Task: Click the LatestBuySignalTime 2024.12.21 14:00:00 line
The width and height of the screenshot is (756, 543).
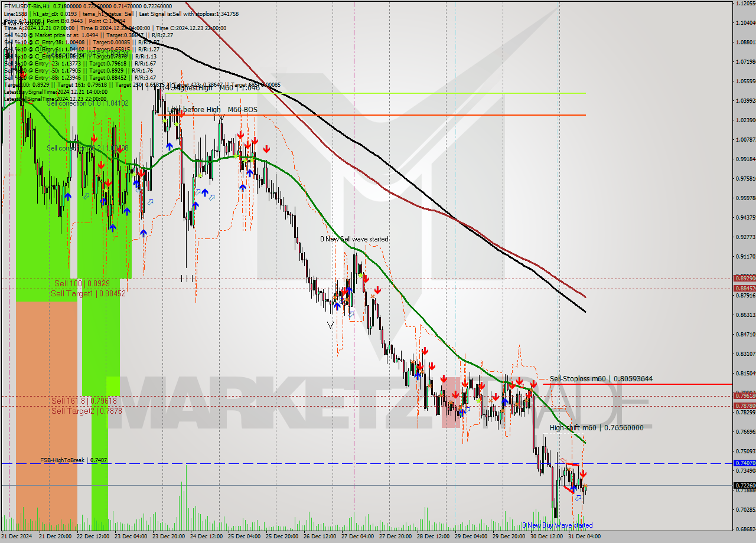Action: click(x=56, y=92)
